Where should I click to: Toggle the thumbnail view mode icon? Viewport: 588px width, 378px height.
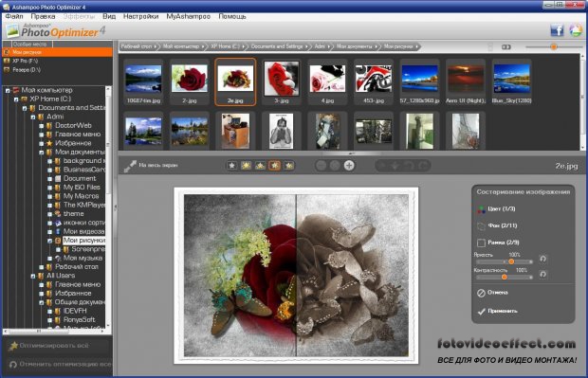(506, 46)
